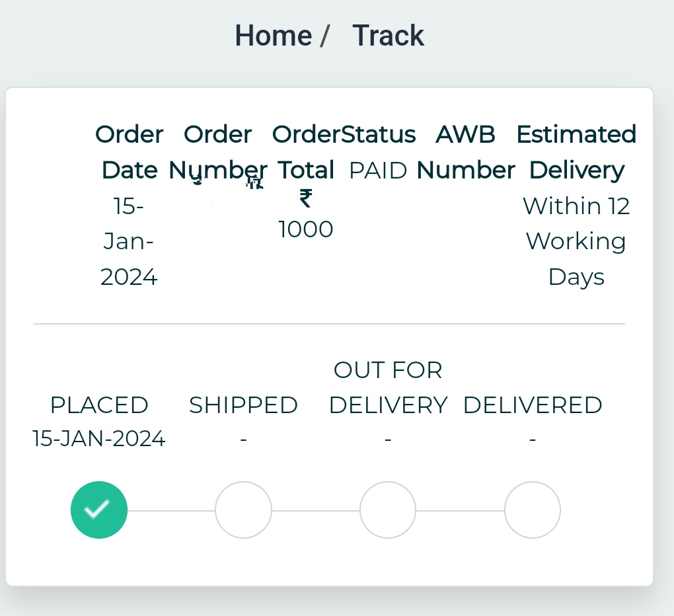674x616 pixels.
Task: Select the PLACED stage label
Action: (x=99, y=405)
